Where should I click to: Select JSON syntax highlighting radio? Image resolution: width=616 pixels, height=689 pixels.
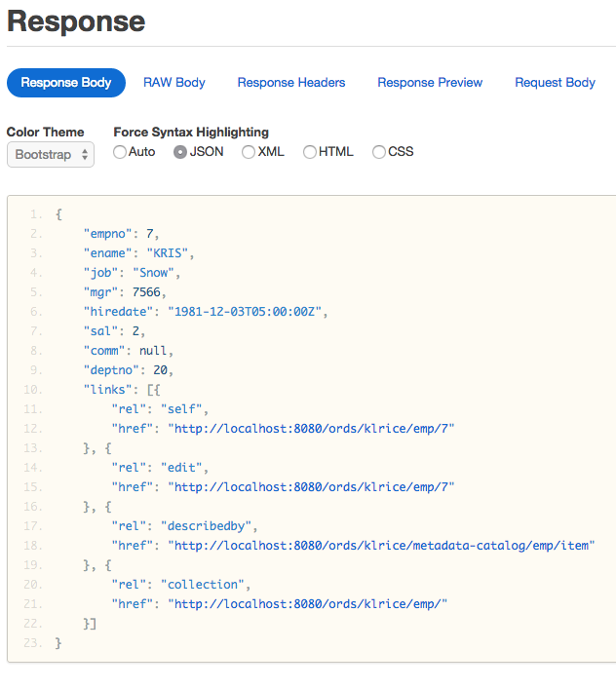[180, 152]
